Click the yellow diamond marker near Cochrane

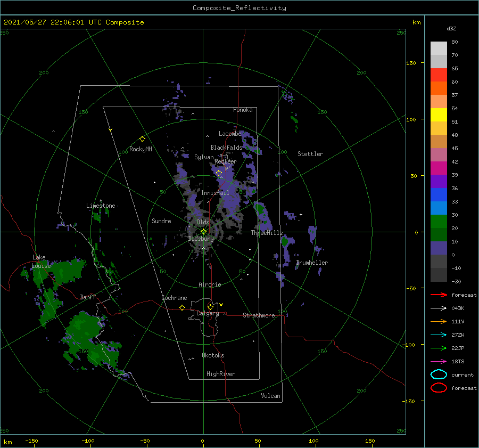(182, 307)
